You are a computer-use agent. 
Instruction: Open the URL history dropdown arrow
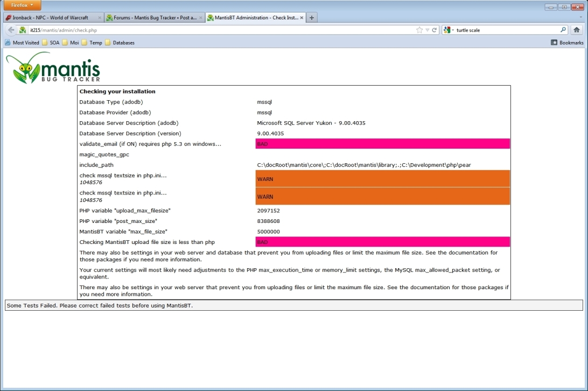(427, 30)
